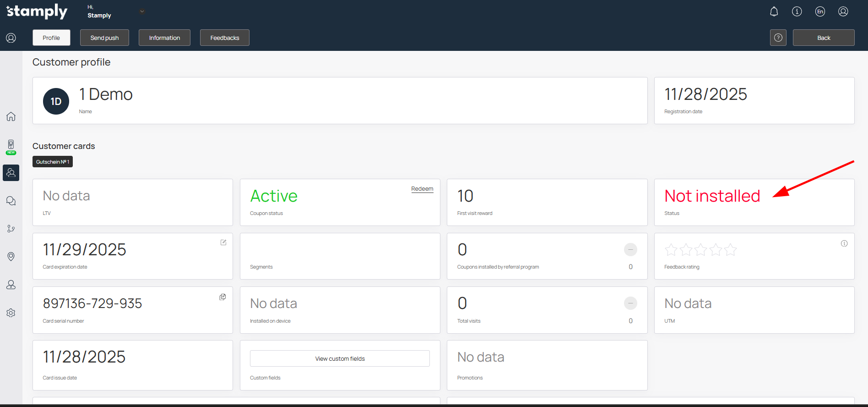Open settings gear in sidebar
Screen dimensions: 868x407
[11, 313]
